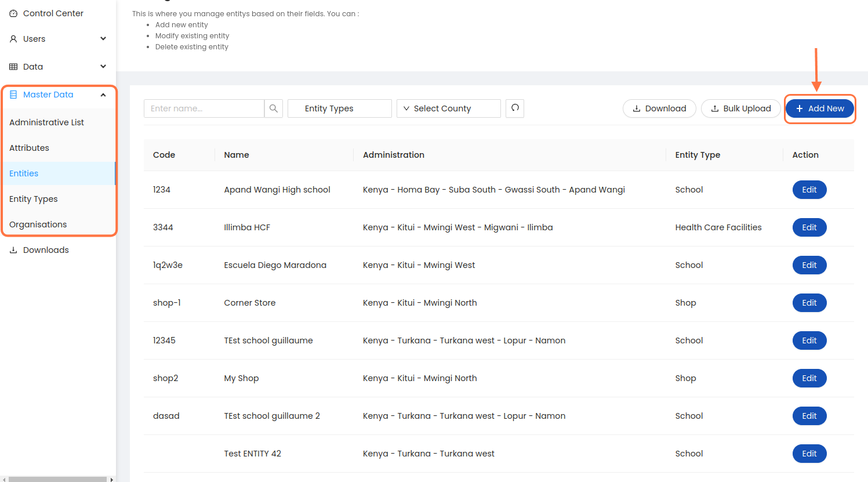Click the Downloads arrow icon in sidebar
Image resolution: width=868 pixels, height=482 pixels.
click(x=13, y=250)
